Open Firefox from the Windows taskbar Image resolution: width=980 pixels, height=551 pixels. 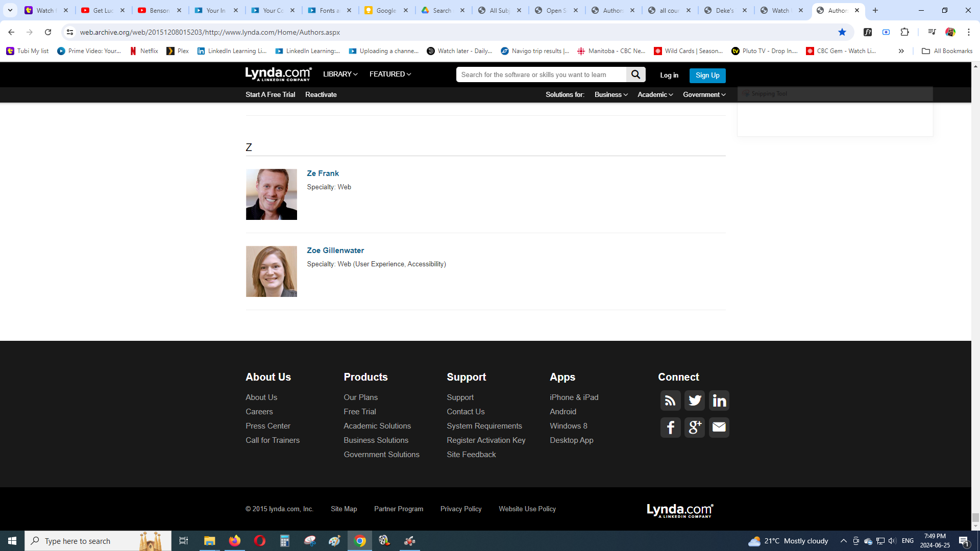[x=234, y=541]
